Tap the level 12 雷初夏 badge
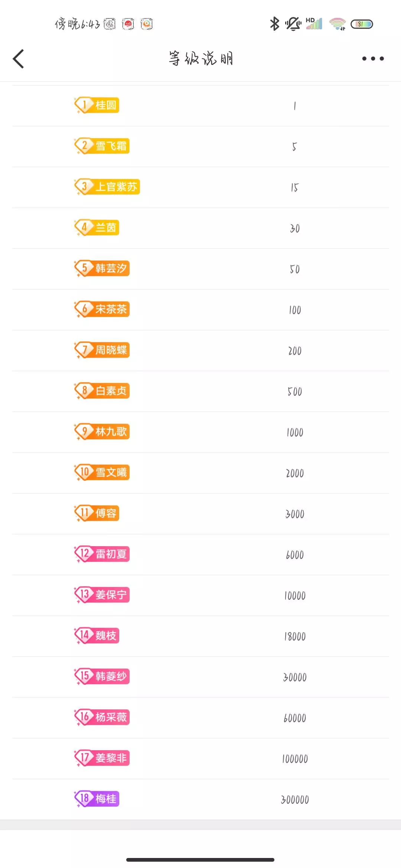The height and width of the screenshot is (868, 401). 102,554
